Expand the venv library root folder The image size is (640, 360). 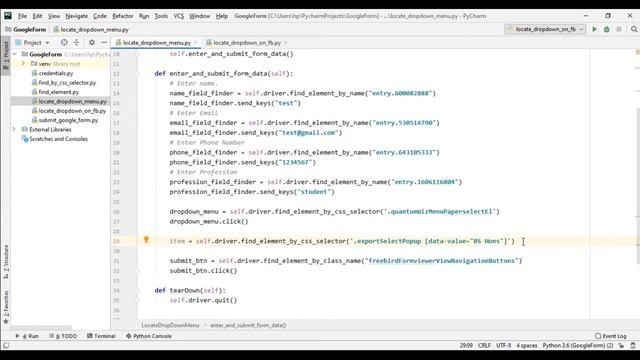click(23, 64)
